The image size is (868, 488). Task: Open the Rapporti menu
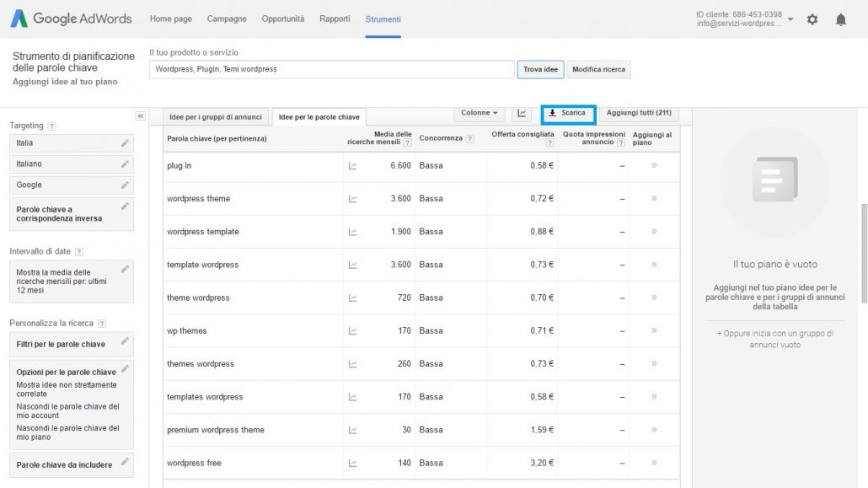pos(335,19)
